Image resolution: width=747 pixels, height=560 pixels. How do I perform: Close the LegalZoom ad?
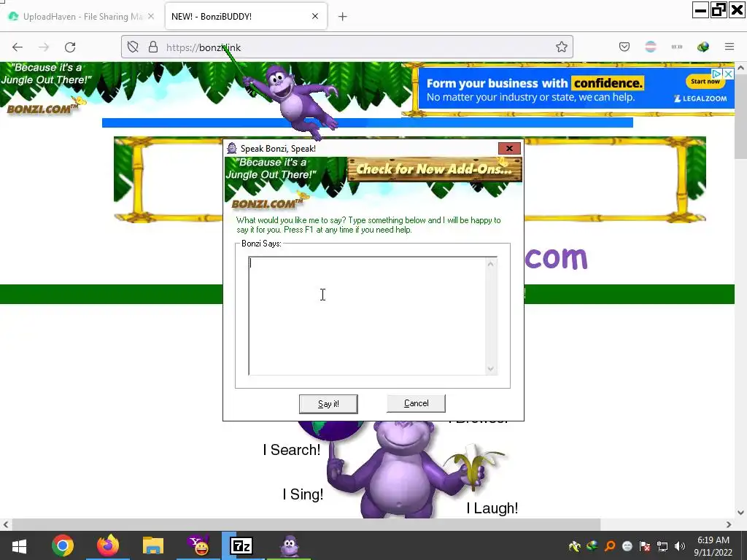pos(729,74)
